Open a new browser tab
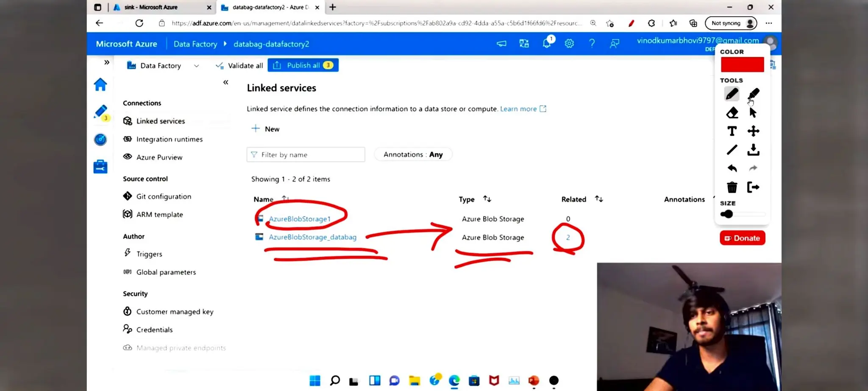868x391 pixels. point(333,7)
